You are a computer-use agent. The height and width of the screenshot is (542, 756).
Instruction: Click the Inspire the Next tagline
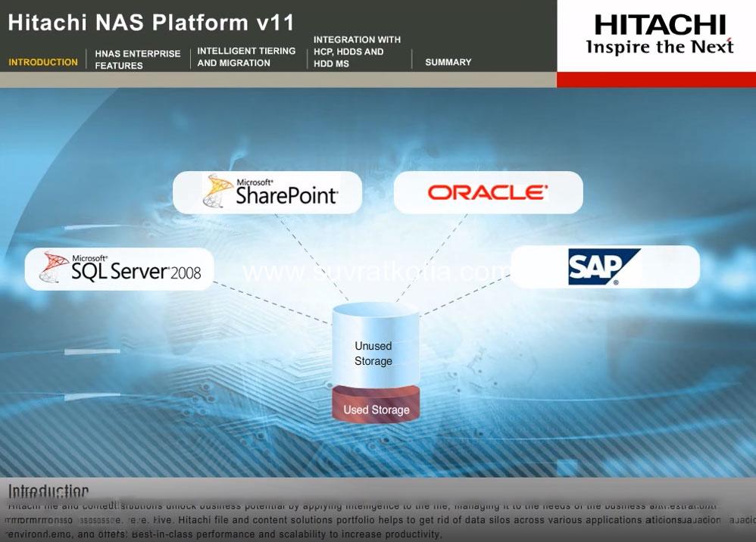pyautogui.click(x=659, y=47)
